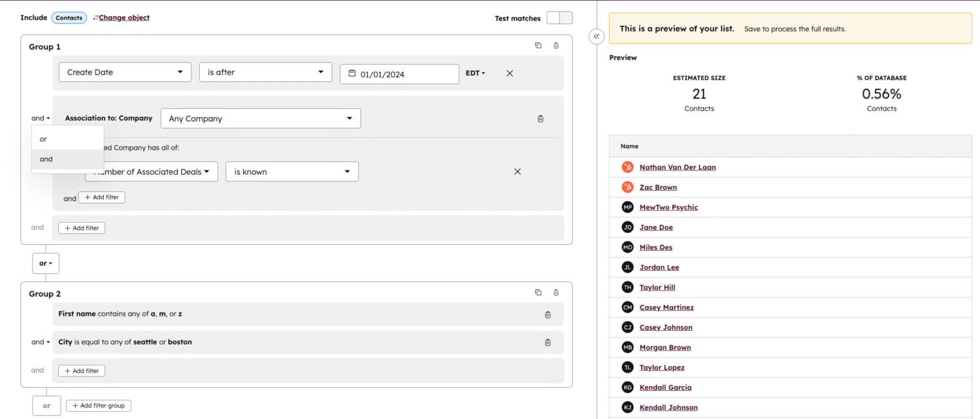Click the Change object link
This screenshot has height=419, width=980.
(x=123, y=18)
